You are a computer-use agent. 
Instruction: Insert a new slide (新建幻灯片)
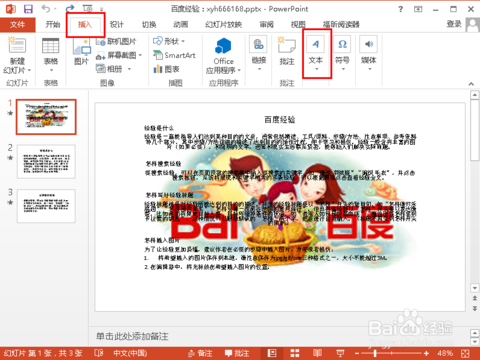[17, 55]
